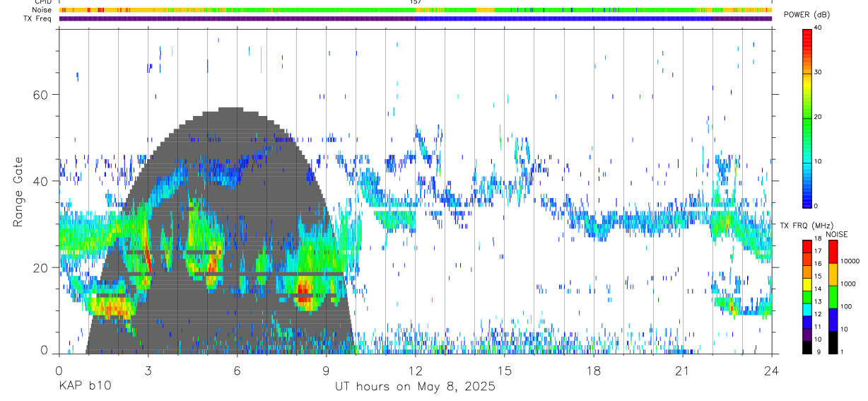Click the 30 tick on POWER scale
Image resolution: width=868 pixels, height=401 pixels.
(818, 73)
